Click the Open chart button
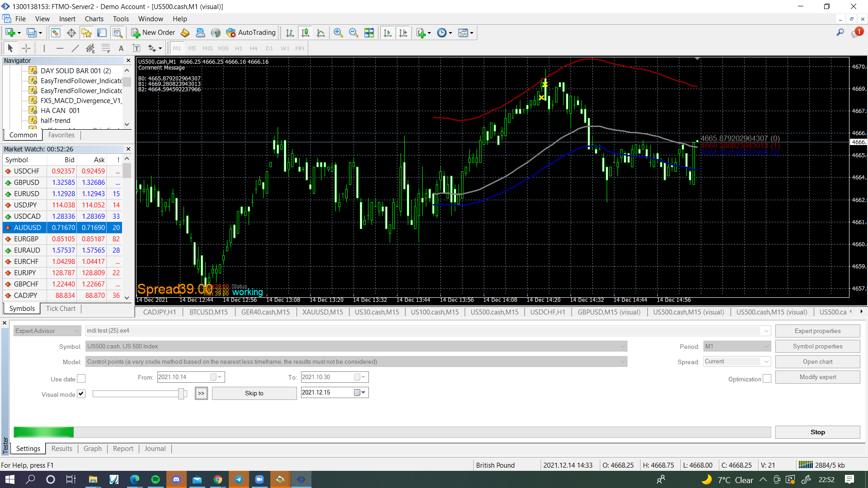Image resolution: width=868 pixels, height=488 pixels. pos(817,361)
